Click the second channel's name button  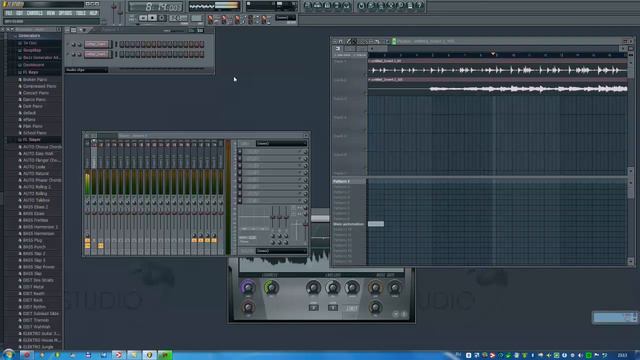tap(97, 54)
